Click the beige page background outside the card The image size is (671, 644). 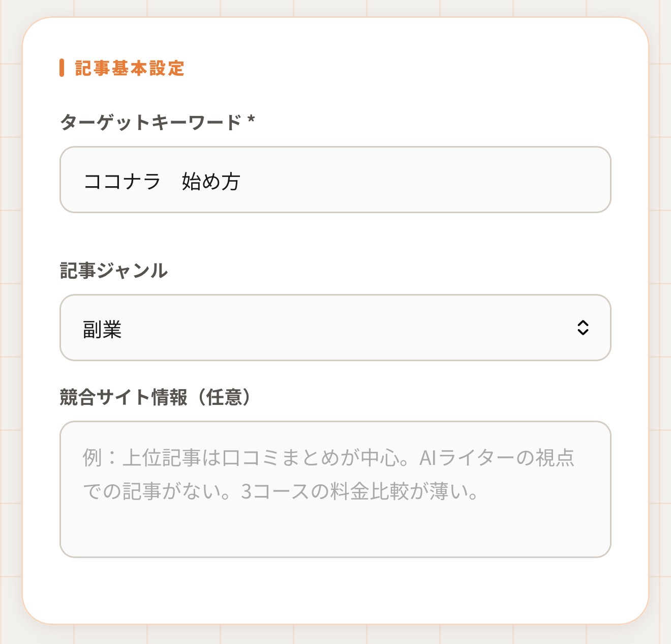(x=10, y=320)
